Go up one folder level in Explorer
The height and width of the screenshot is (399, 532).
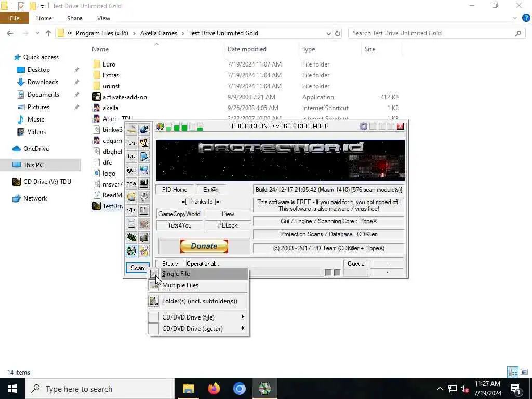pyautogui.click(x=48, y=33)
